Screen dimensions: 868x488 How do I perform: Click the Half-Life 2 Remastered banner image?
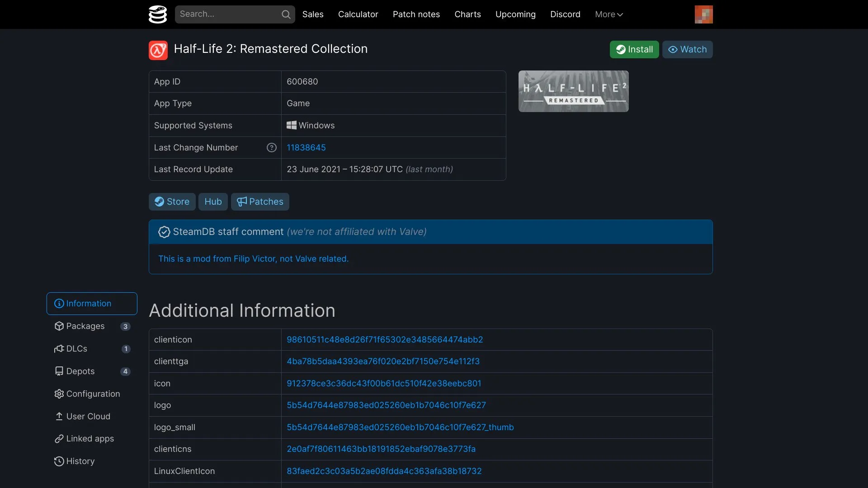tap(573, 91)
